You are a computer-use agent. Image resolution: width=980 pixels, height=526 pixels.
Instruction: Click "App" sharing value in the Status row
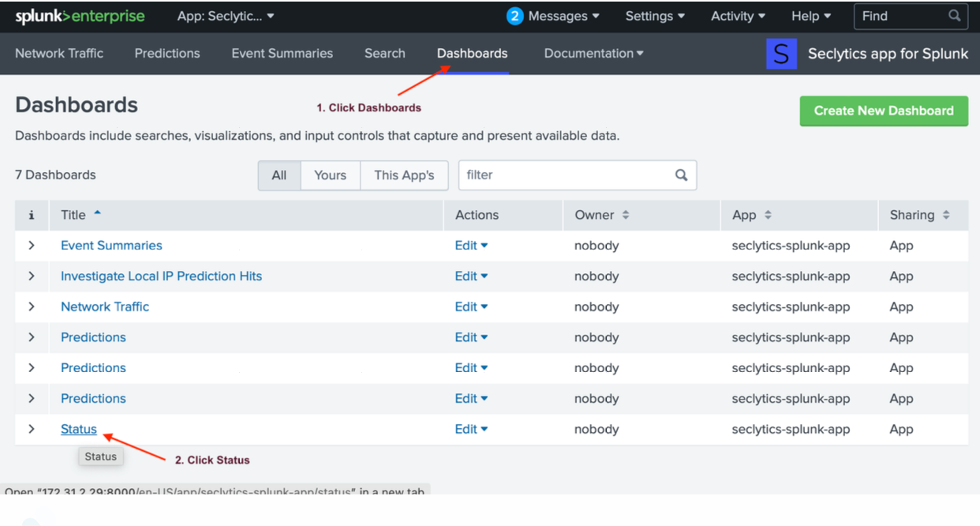click(x=902, y=429)
